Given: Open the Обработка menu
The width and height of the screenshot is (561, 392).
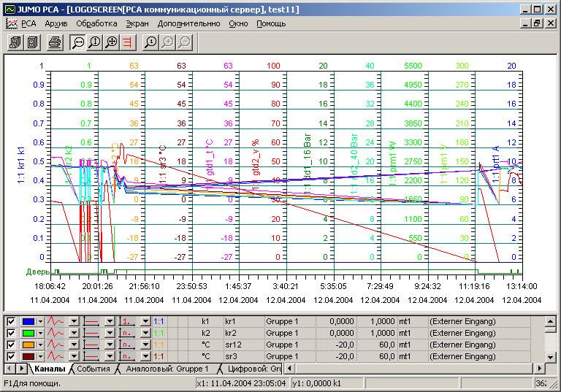Looking at the screenshot, I should (96, 23).
